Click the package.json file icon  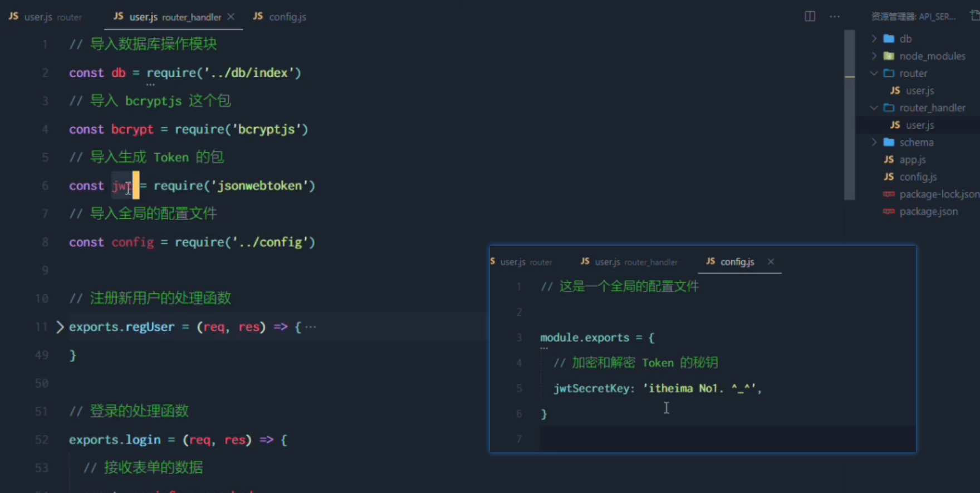click(889, 211)
